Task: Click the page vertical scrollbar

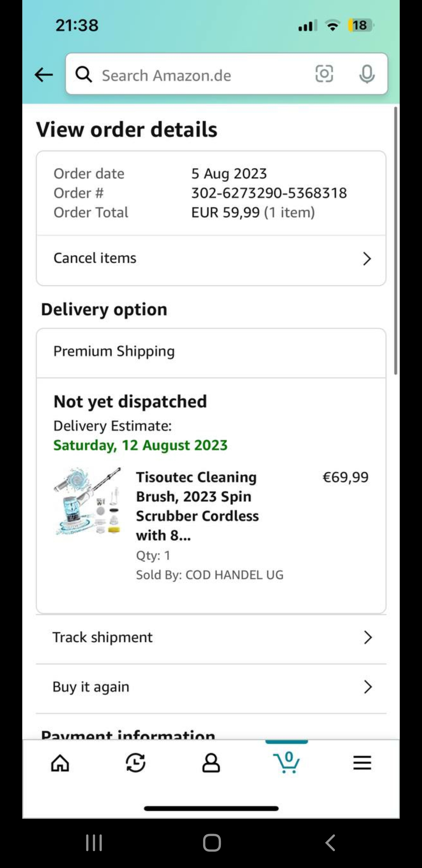Action: coord(395,240)
